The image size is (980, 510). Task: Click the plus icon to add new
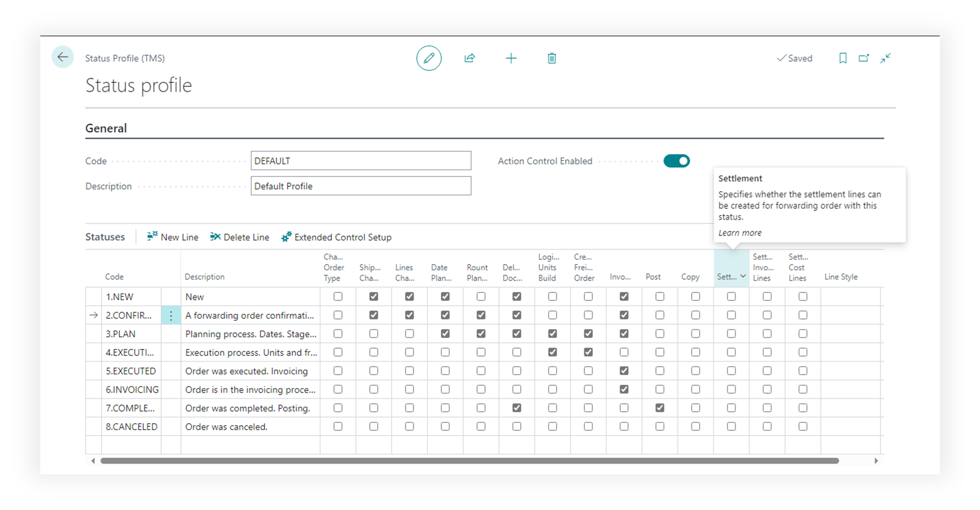pyautogui.click(x=511, y=58)
